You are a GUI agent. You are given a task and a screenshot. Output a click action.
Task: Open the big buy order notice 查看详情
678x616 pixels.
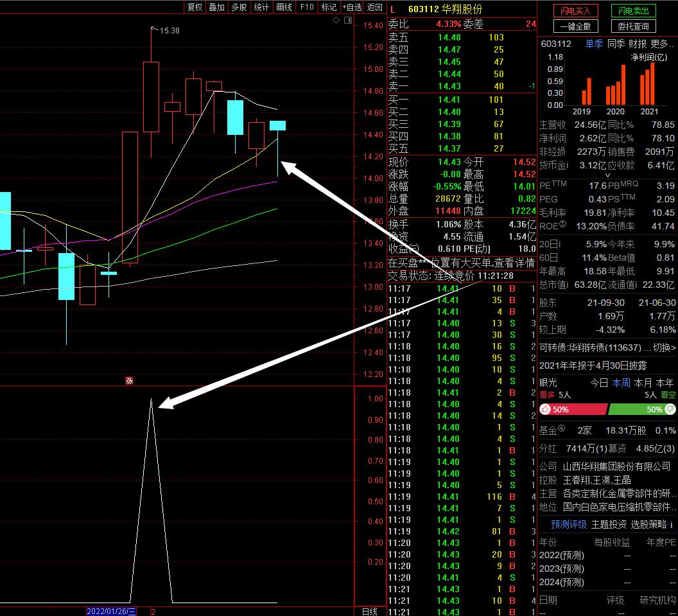click(x=514, y=263)
